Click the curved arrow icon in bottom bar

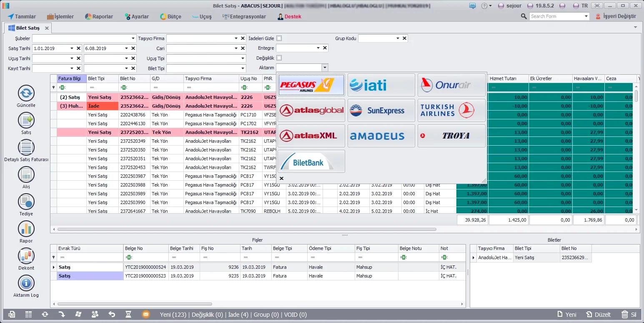62,314
